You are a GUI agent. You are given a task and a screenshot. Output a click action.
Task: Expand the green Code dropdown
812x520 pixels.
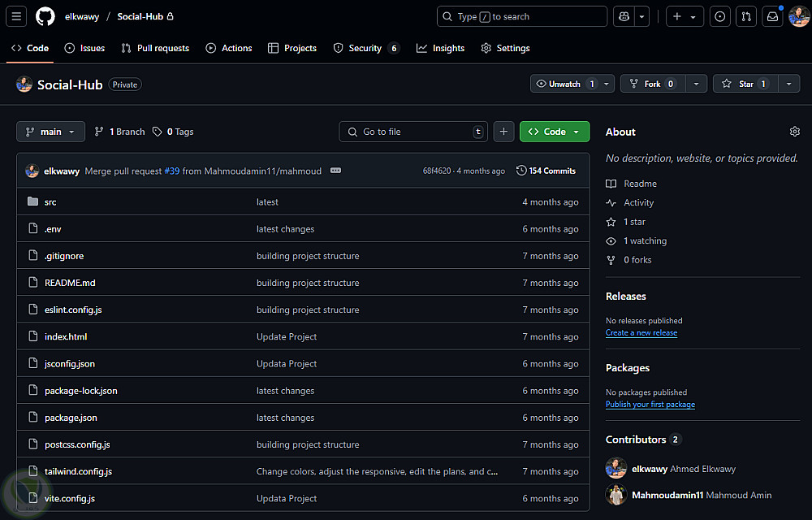(554, 132)
